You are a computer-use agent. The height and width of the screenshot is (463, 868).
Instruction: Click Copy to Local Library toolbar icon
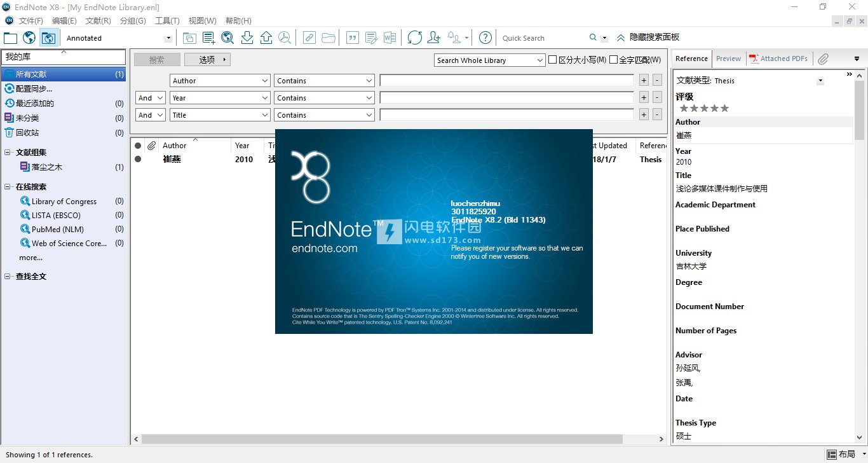click(x=189, y=38)
